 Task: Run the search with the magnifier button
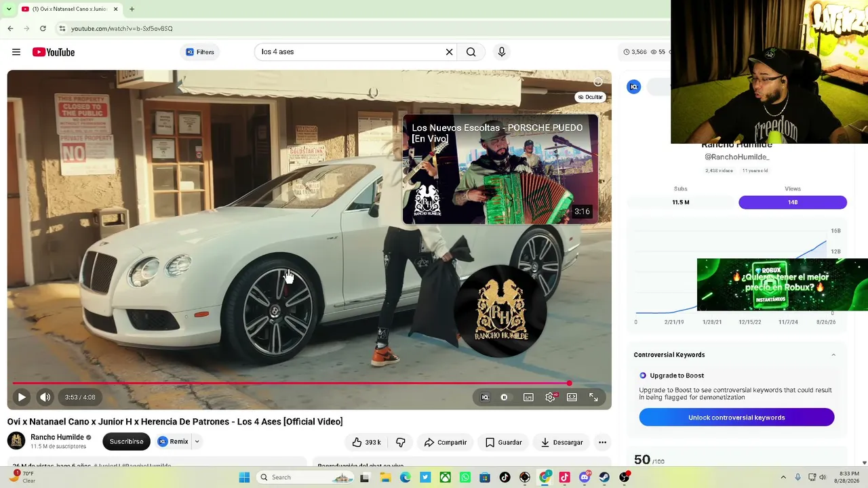(x=471, y=52)
